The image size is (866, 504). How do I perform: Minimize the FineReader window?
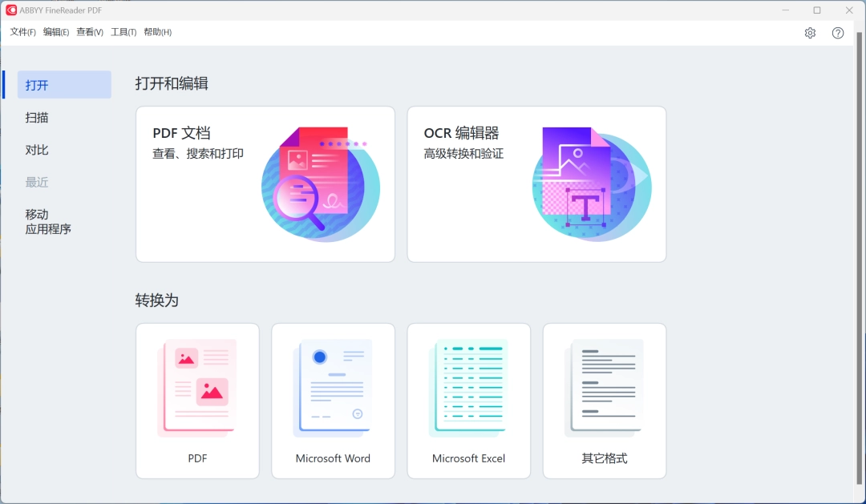pos(785,10)
